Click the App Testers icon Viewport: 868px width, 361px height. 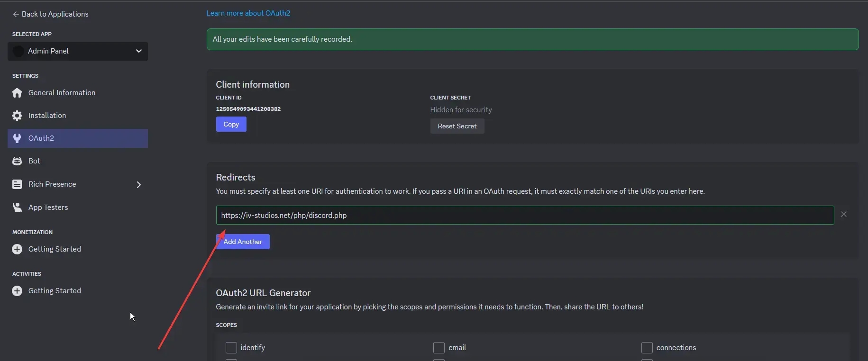[17, 208]
